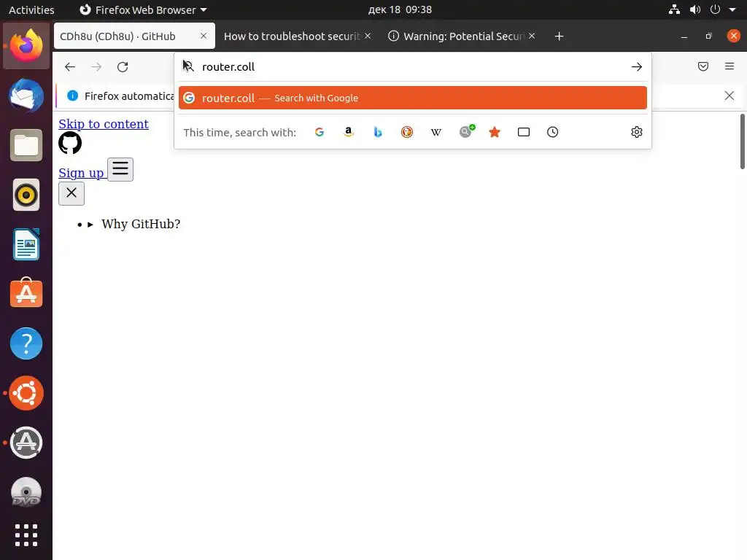
Task: Open a new tab with plus button
Action: pos(559,36)
